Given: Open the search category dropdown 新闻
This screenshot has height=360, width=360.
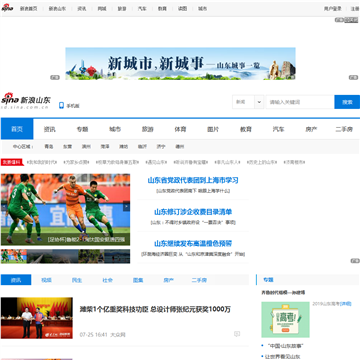Looking at the screenshot, I should click(x=248, y=102).
